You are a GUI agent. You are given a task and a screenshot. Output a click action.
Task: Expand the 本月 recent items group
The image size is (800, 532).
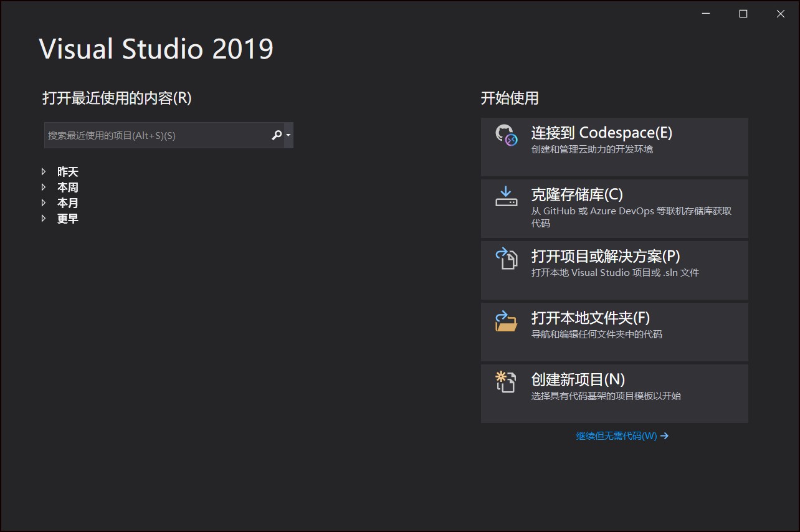point(44,202)
